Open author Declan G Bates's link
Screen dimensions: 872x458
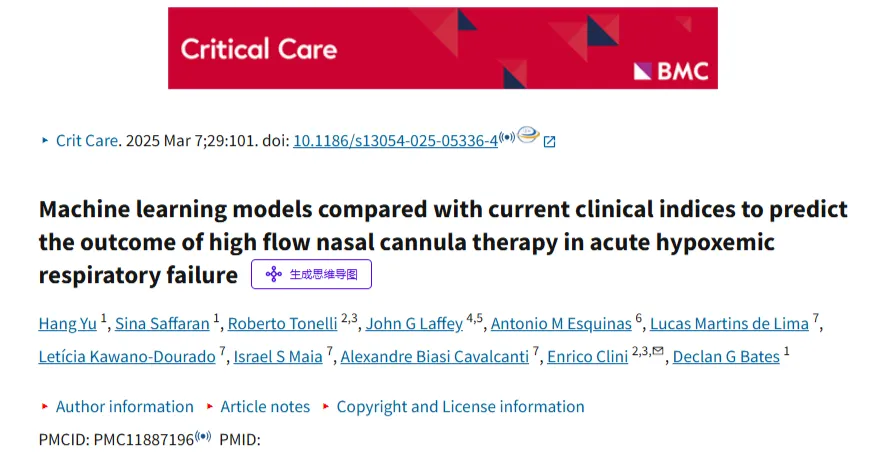pyautogui.click(x=726, y=356)
